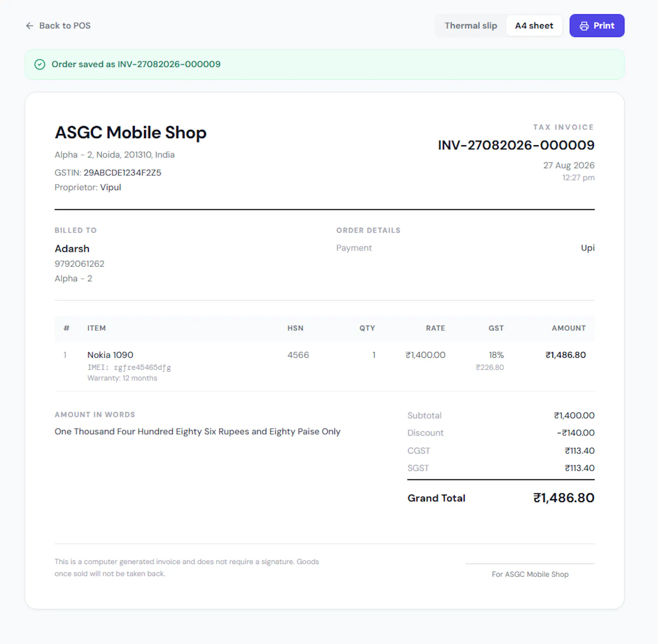Click the green success checkmark icon

point(40,64)
